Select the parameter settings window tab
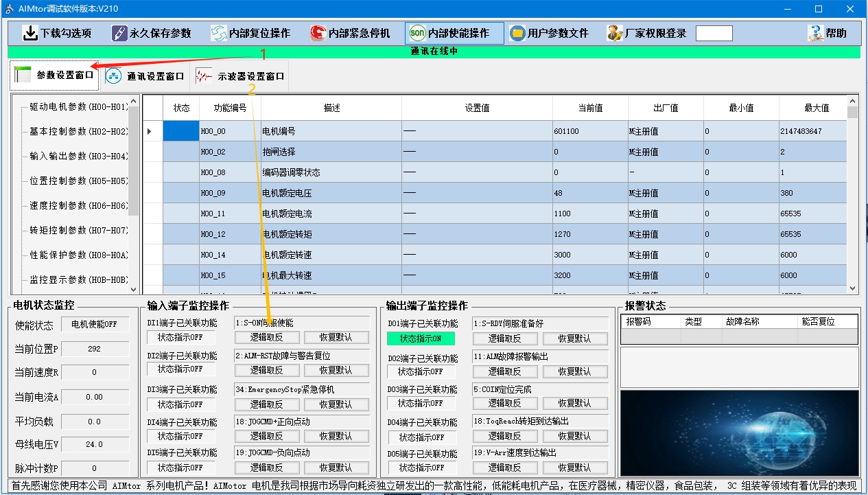The height and width of the screenshot is (495, 868). pyautogui.click(x=54, y=76)
